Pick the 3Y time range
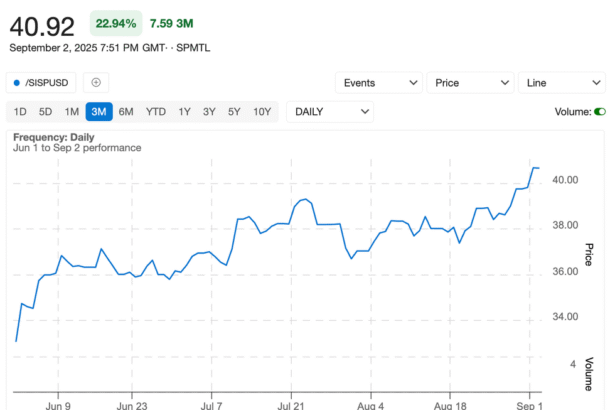Screen dimensions: 615x410 coord(209,111)
